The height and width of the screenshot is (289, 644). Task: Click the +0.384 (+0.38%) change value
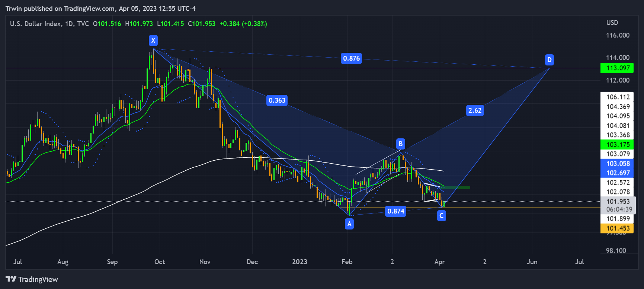243,24
